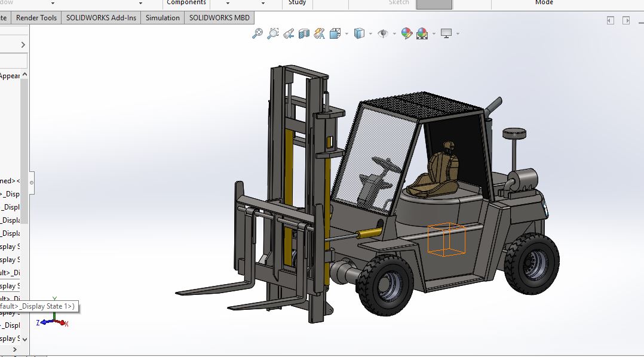The width and height of the screenshot is (644, 357).
Task: Expand the Display Style dropdown arrow
Action: pyautogui.click(x=370, y=33)
